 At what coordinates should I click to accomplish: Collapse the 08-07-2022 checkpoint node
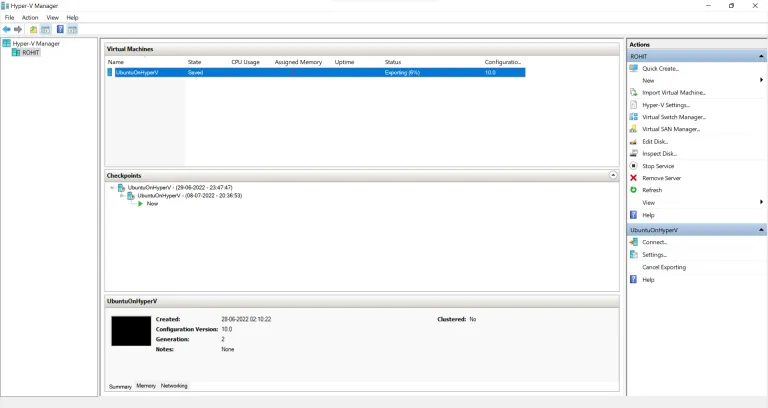pyautogui.click(x=121, y=195)
